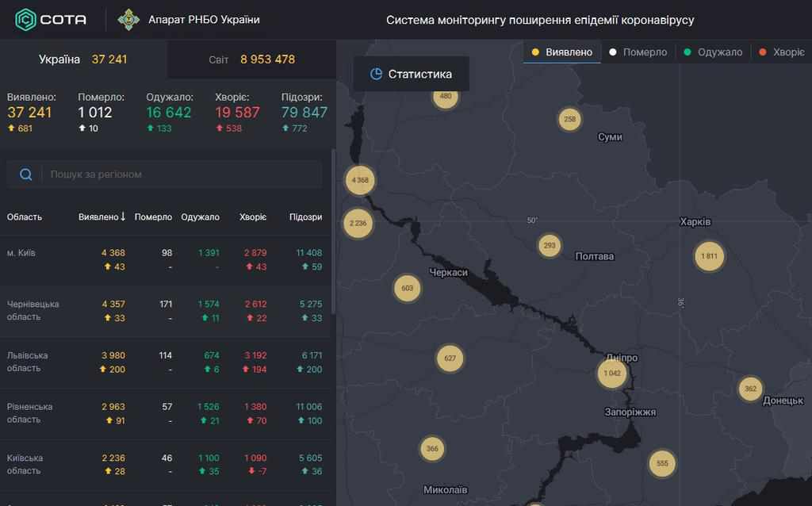812x506 pixels.
Task: Switch map to Одужало filter
Action: (713, 52)
